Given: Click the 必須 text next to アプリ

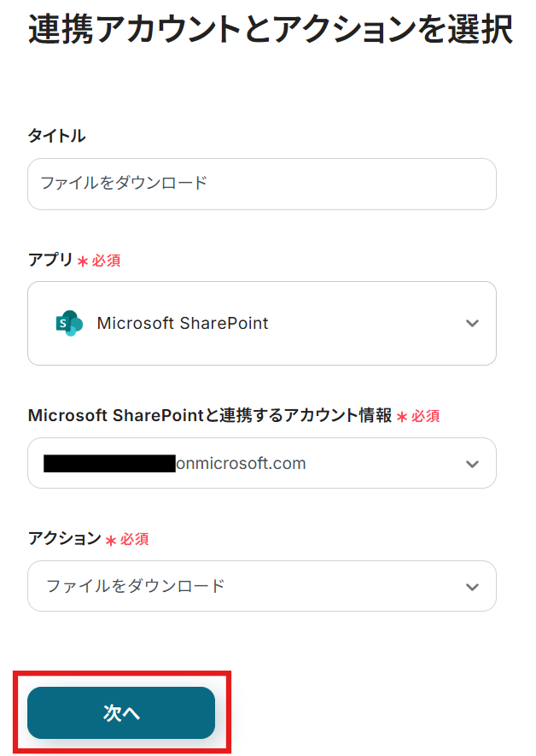Looking at the screenshot, I should pos(106,261).
